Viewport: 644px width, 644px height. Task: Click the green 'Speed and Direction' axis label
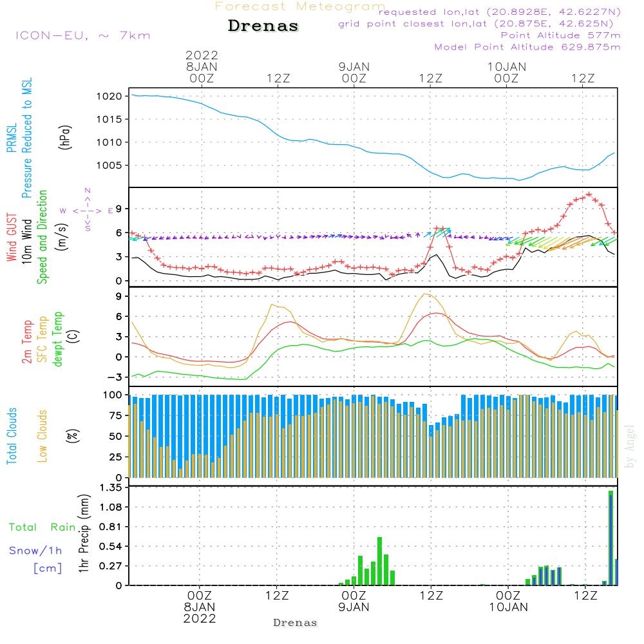[42, 237]
